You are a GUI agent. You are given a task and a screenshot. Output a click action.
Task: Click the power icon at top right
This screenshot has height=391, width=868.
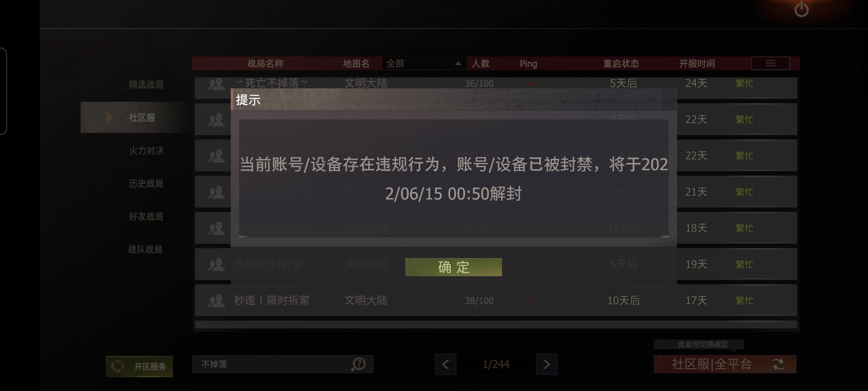(801, 9)
